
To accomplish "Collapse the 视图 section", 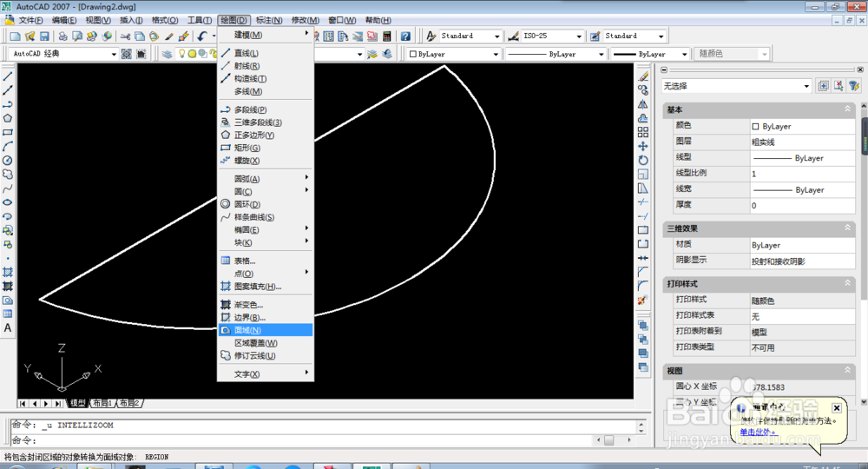I will click(x=847, y=370).
